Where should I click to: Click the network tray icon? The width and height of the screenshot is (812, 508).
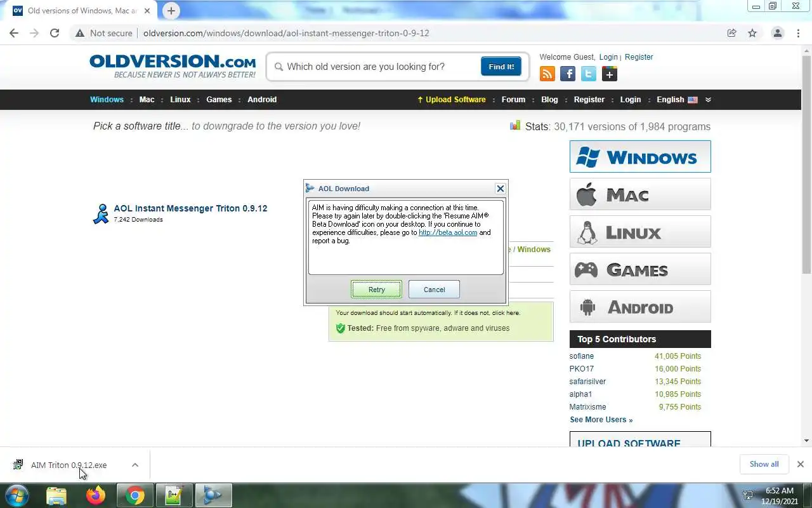pos(749,495)
